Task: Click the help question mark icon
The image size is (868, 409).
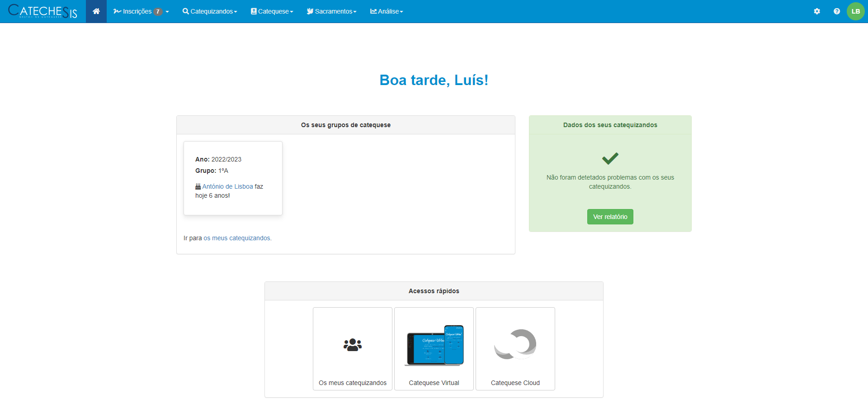Action: pos(836,11)
